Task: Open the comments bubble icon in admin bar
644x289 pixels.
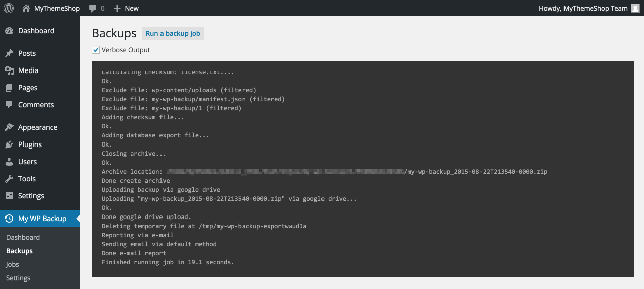Action: tap(93, 9)
